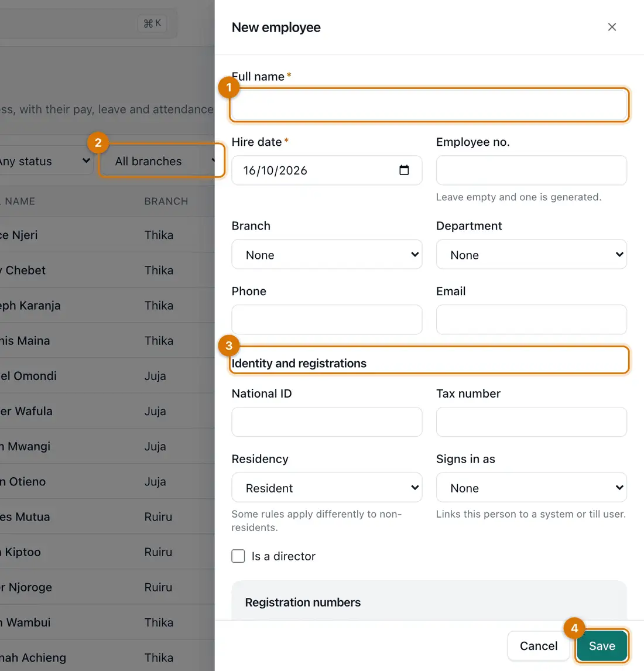Click the NAME column header
Image resolution: width=644 pixels, height=671 pixels.
coord(20,201)
